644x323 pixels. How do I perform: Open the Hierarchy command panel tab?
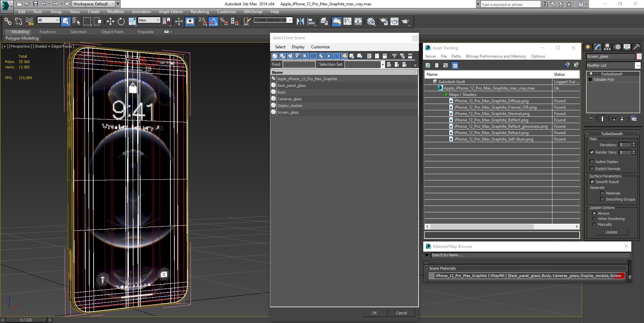coord(607,47)
